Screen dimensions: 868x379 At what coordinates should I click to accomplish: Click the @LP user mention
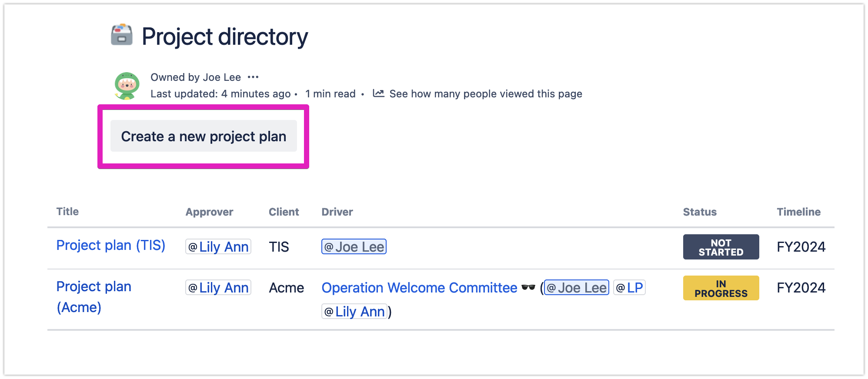629,287
